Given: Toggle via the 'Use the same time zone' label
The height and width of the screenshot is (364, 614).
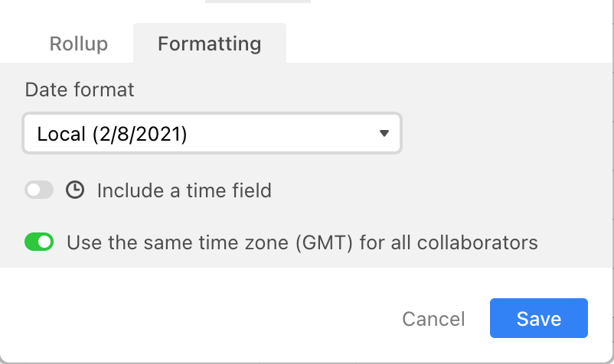Looking at the screenshot, I should [302, 242].
